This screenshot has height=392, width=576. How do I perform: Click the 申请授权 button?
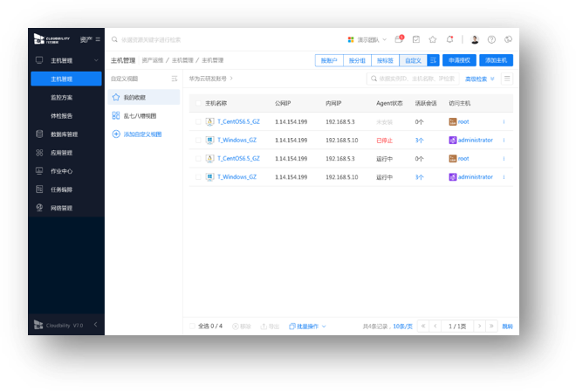[459, 60]
